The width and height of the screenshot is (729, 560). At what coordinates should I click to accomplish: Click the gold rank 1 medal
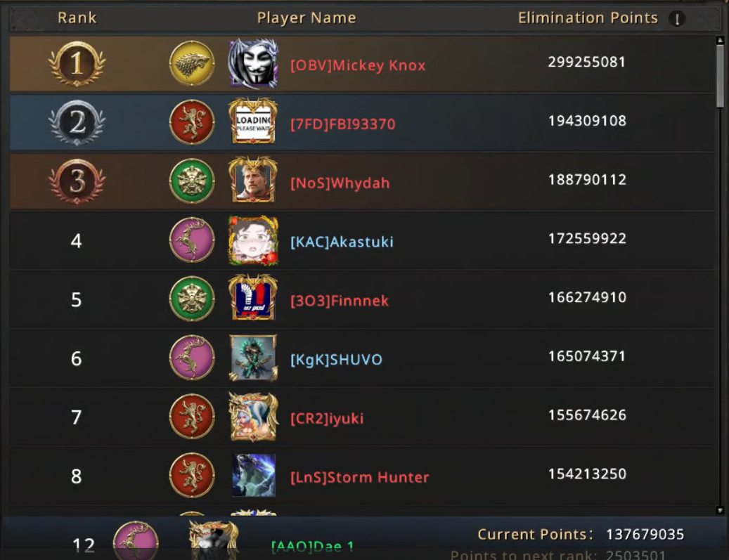(x=77, y=64)
